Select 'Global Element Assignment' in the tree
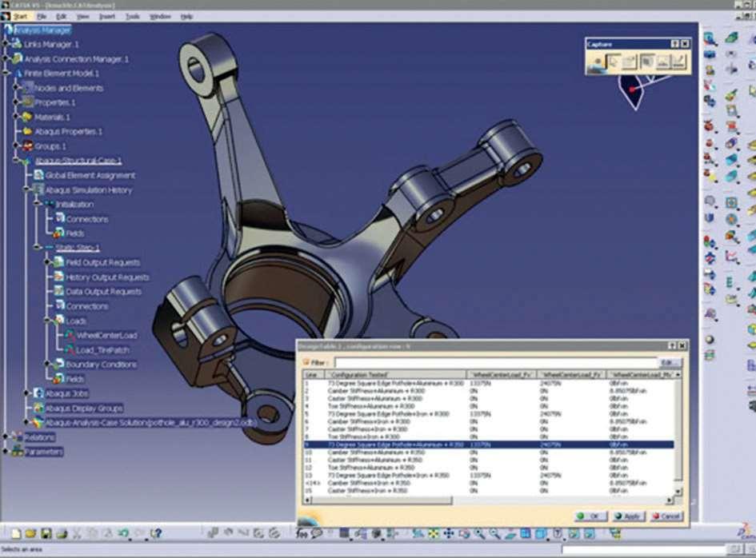The height and width of the screenshot is (558, 756). (90, 175)
